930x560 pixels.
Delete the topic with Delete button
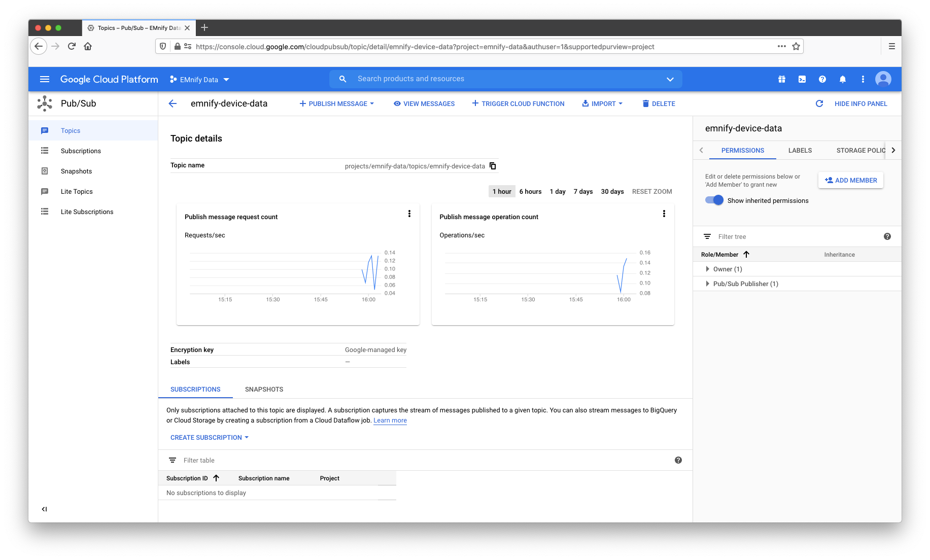click(x=659, y=103)
